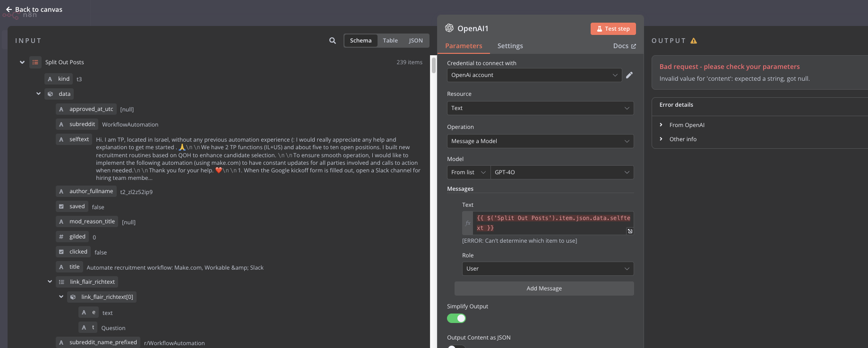Open the OpenAi account credential dropdown
Viewport: 868px width, 348px height.
[534, 75]
